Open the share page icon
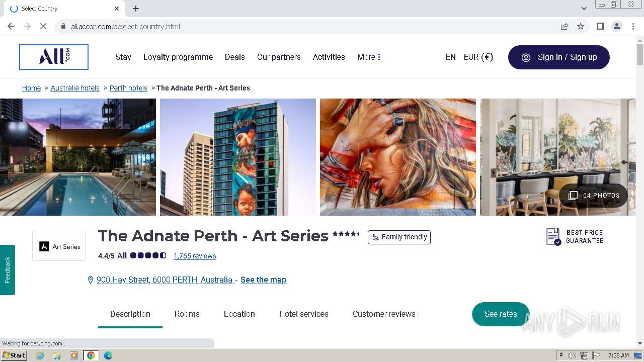This screenshot has height=362, width=644. point(565,26)
